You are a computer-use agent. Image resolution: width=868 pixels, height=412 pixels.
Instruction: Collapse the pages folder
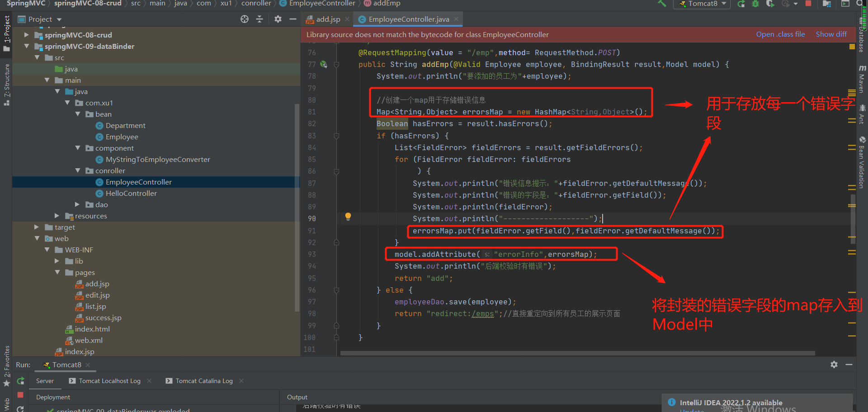[57, 272]
